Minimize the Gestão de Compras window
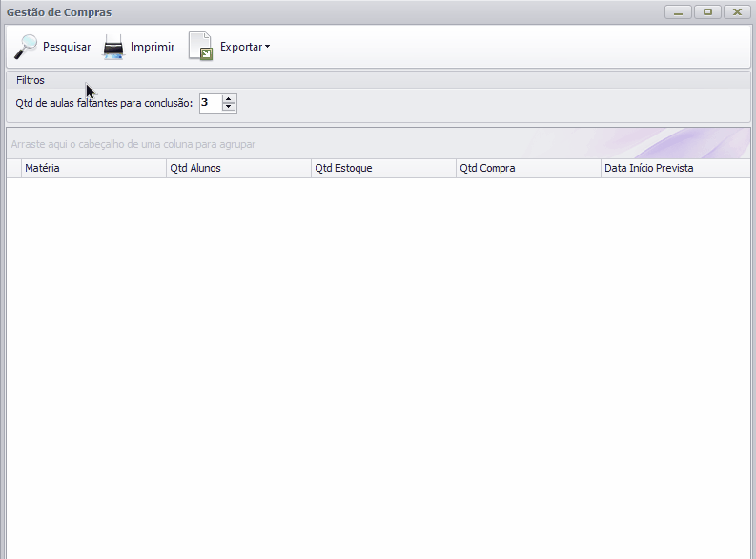Viewport: 756px width, 559px height. coord(678,12)
